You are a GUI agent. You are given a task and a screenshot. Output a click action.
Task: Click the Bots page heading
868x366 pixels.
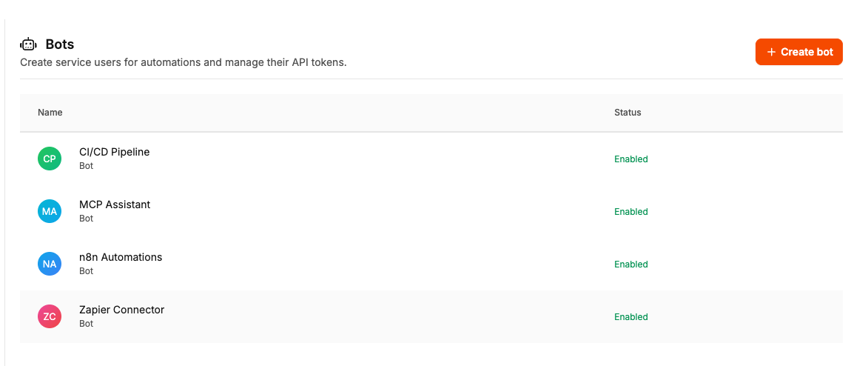pyautogui.click(x=60, y=44)
